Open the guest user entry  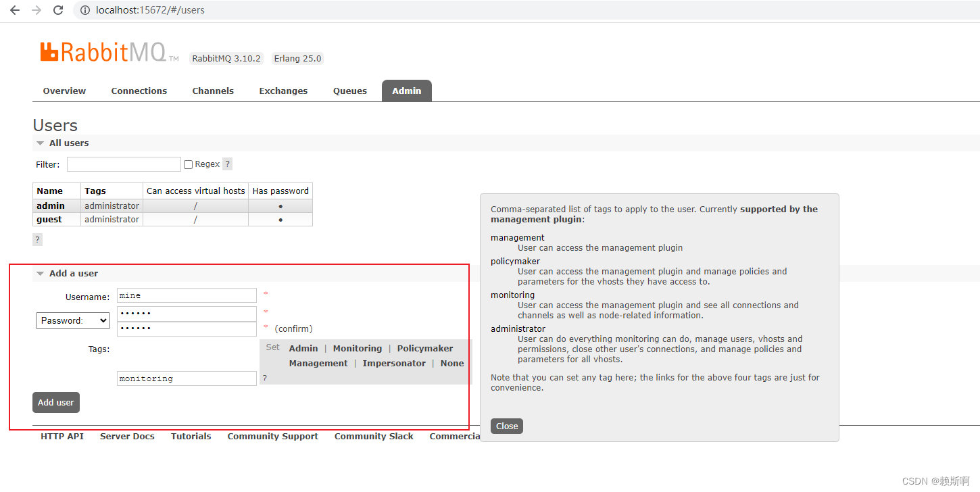[49, 220]
